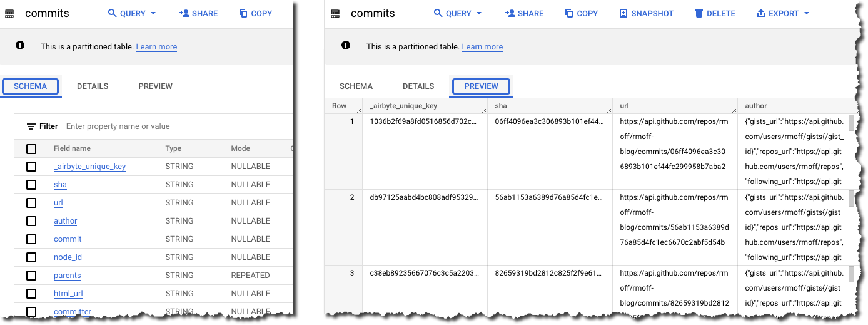The image size is (868, 325).
Task: Click the Export icon in right toolbar
Action: 761,13
